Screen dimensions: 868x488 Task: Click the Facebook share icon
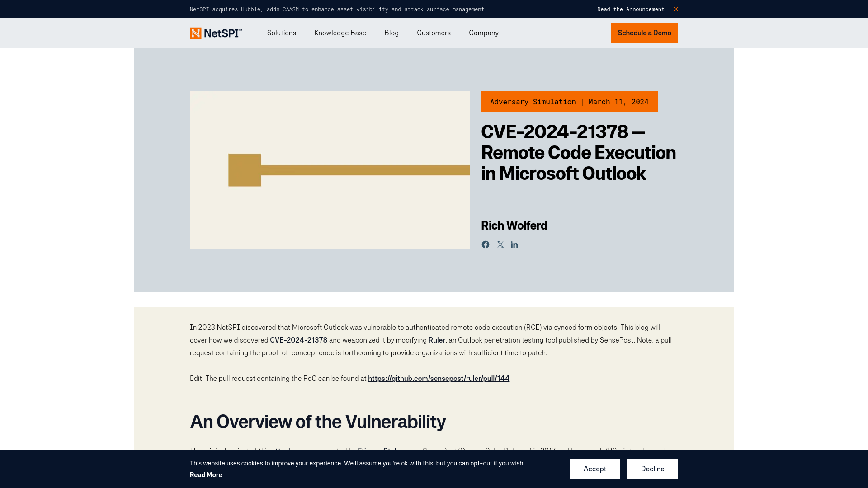[485, 244]
